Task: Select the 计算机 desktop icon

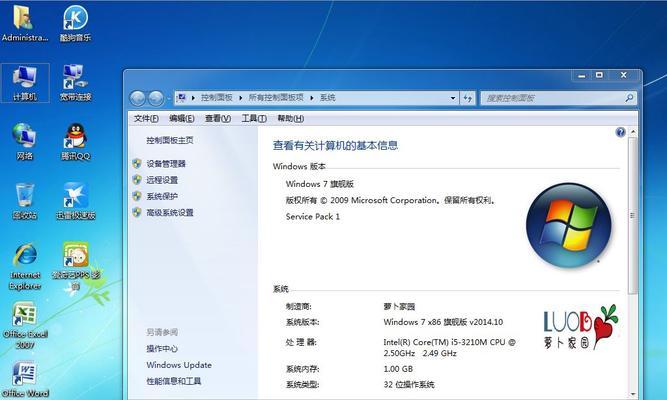Action: 25,83
